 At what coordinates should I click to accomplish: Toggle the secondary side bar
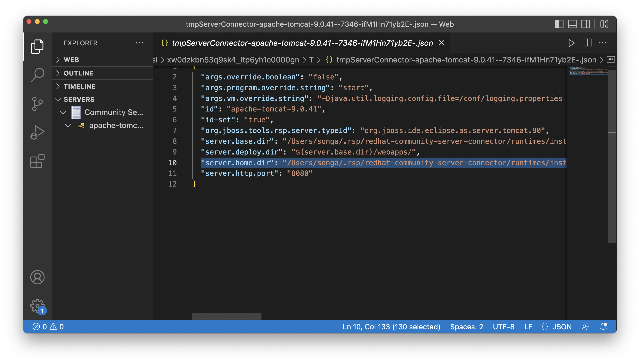[586, 24]
